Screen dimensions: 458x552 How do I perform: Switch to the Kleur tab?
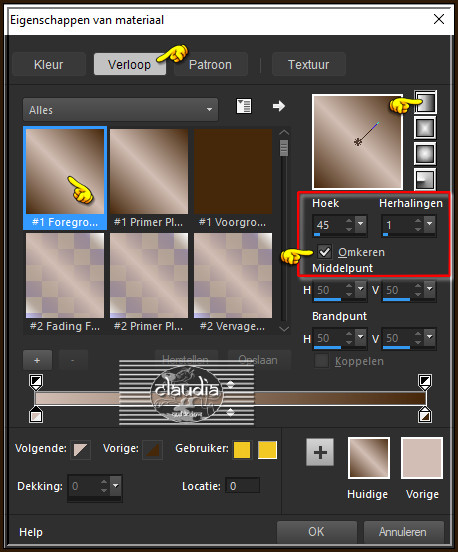pyautogui.click(x=49, y=64)
